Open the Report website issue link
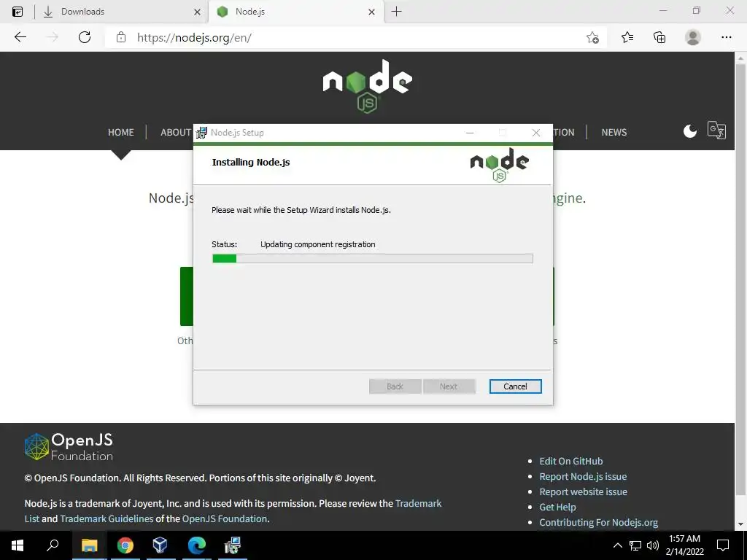The height and width of the screenshot is (560, 747). point(583,491)
